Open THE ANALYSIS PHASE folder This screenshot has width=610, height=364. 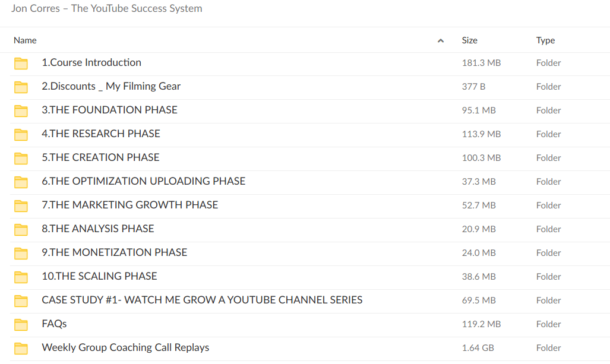[x=97, y=229]
